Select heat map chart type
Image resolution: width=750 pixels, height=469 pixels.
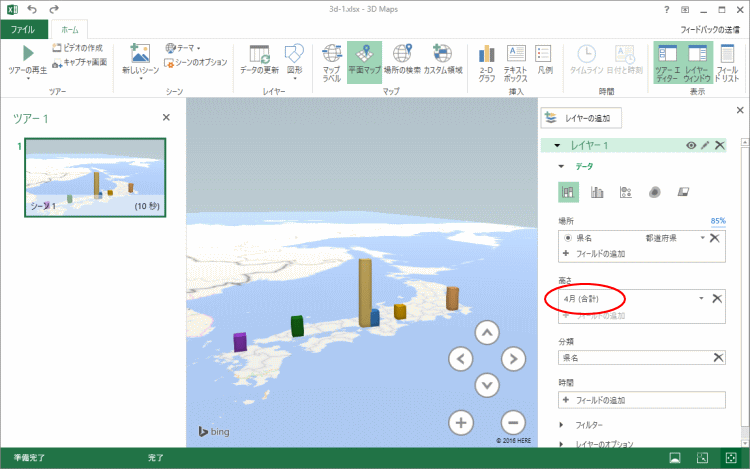(x=654, y=192)
